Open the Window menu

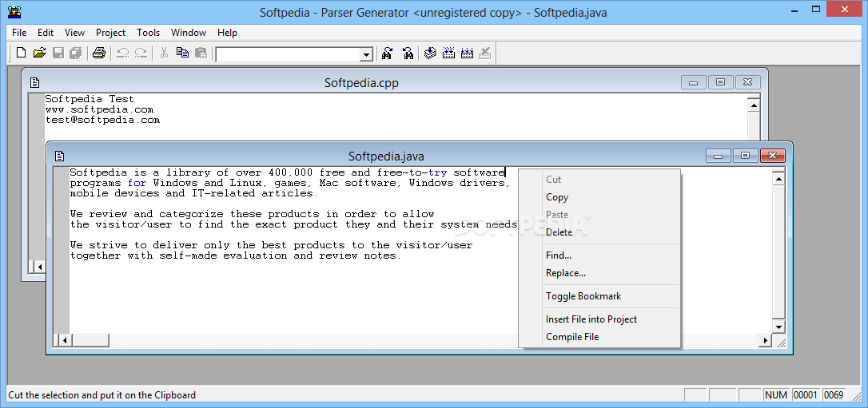189,33
